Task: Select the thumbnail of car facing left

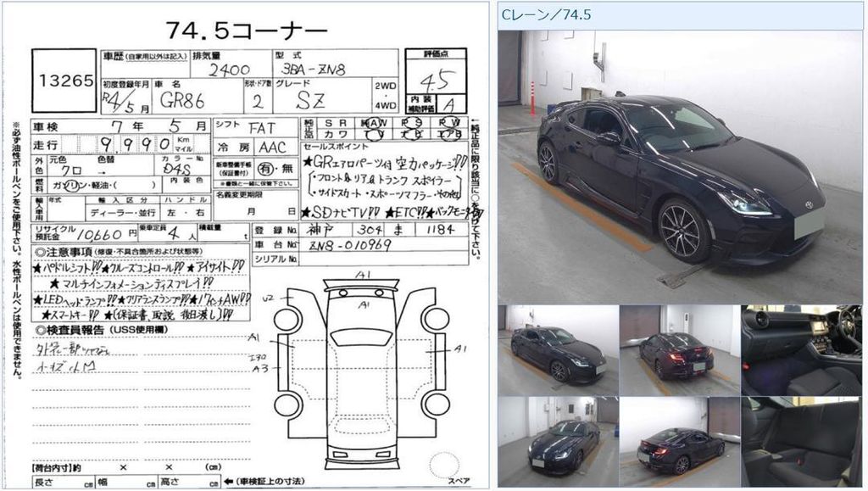Action: [x=558, y=442]
